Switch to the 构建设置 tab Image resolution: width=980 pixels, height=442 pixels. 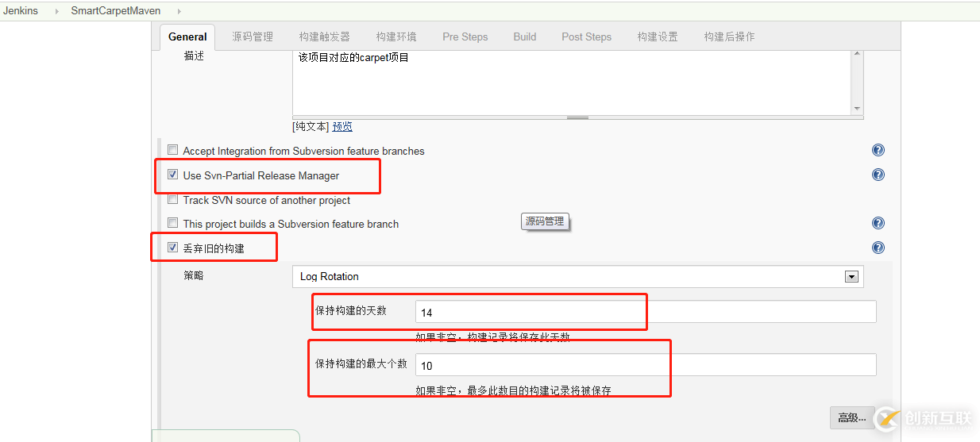pos(658,37)
